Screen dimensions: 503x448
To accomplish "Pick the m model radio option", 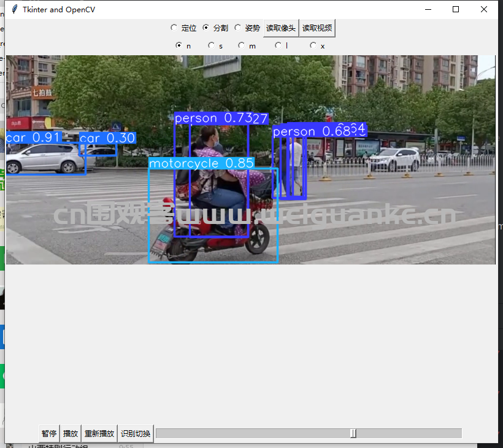I will [247, 45].
